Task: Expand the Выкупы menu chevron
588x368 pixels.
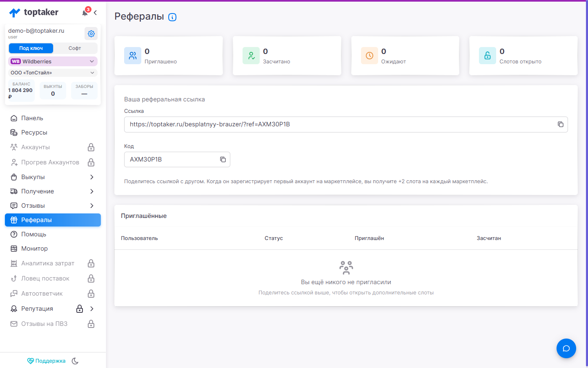Action: pos(92,177)
